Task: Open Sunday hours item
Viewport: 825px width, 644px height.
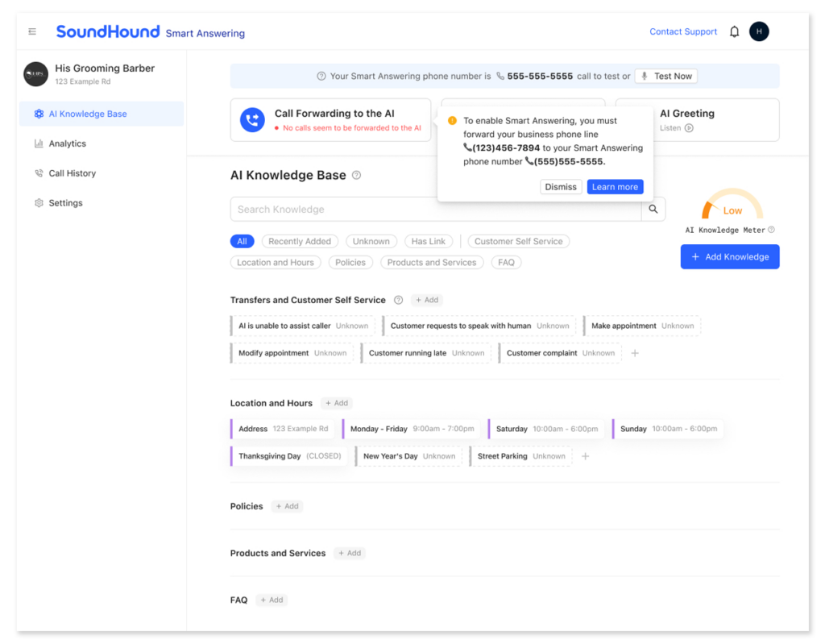Action: (668, 429)
